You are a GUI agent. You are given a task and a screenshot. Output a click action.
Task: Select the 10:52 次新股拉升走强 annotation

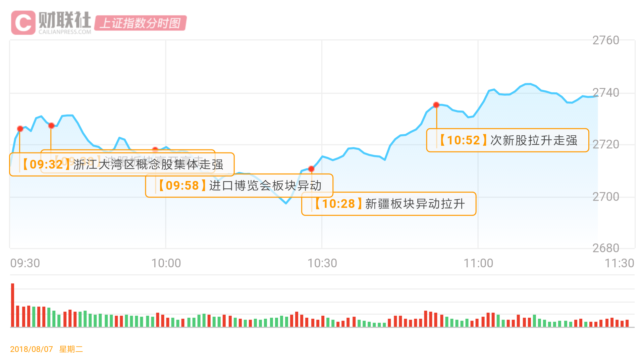tap(508, 140)
